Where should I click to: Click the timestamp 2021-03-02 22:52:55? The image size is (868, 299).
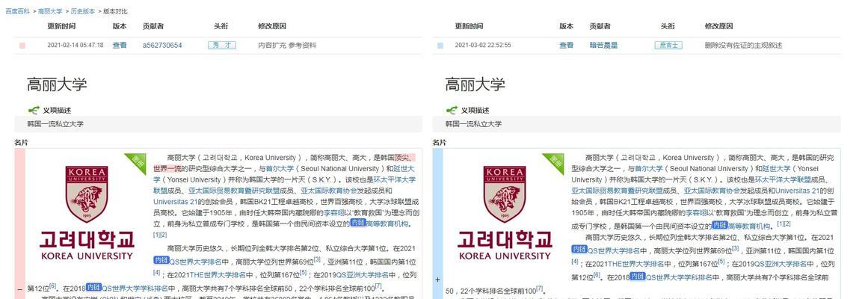(483, 46)
